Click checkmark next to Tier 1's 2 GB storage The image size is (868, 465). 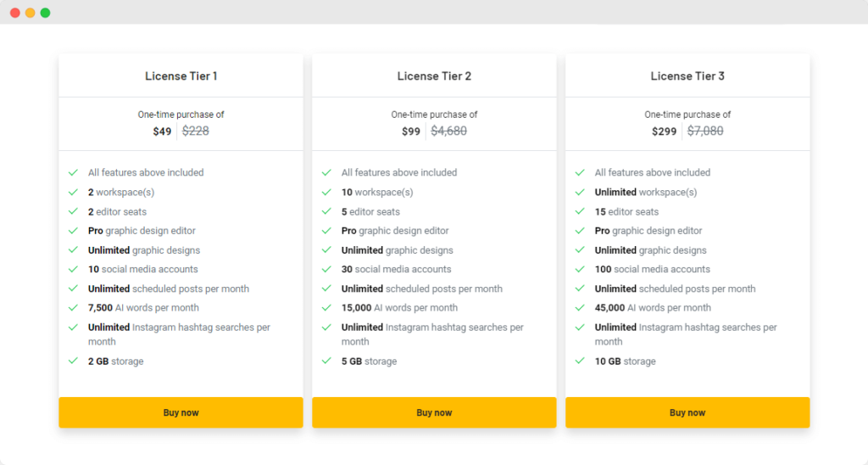[x=73, y=361]
